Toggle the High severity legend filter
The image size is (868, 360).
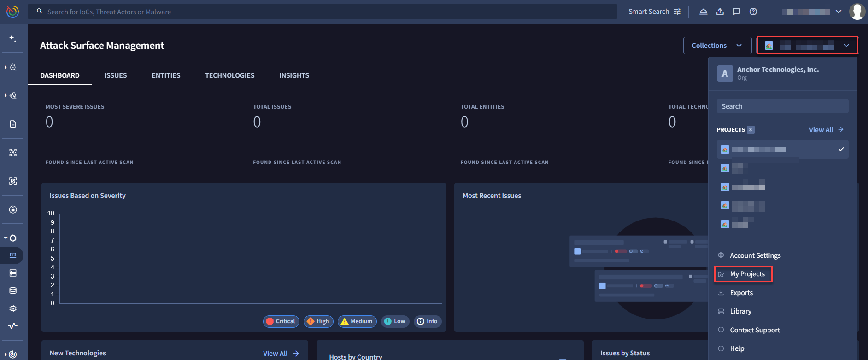(x=318, y=321)
